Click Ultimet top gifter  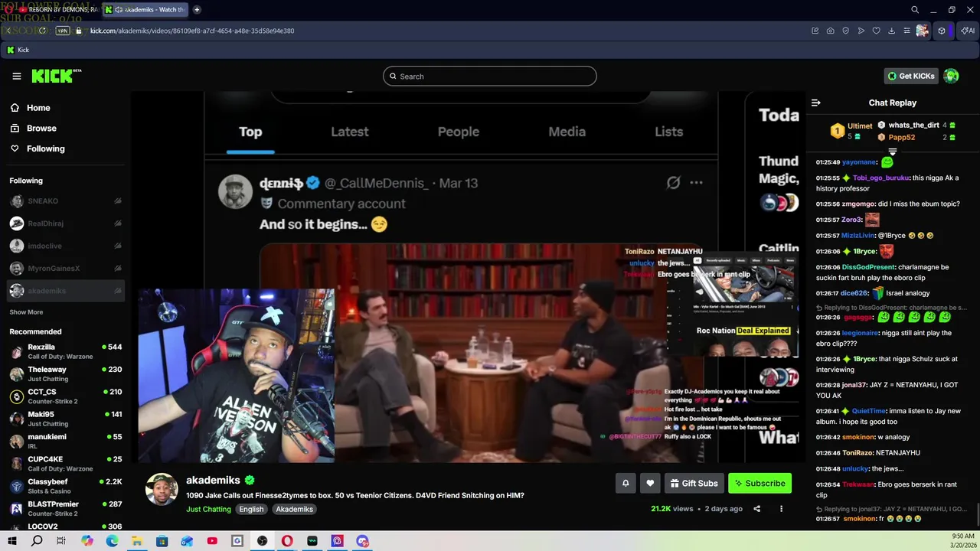click(x=860, y=126)
